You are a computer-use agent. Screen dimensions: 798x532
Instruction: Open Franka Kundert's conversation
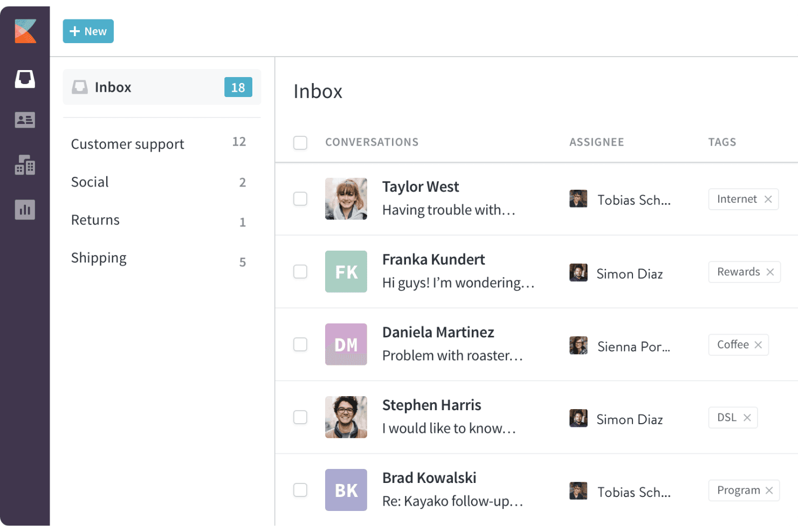(x=458, y=272)
